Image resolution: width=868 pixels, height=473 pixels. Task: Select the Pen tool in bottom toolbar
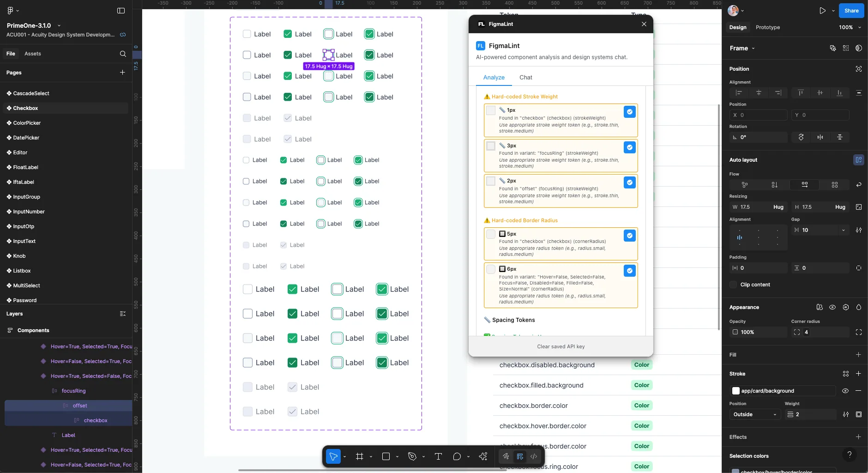(x=412, y=456)
